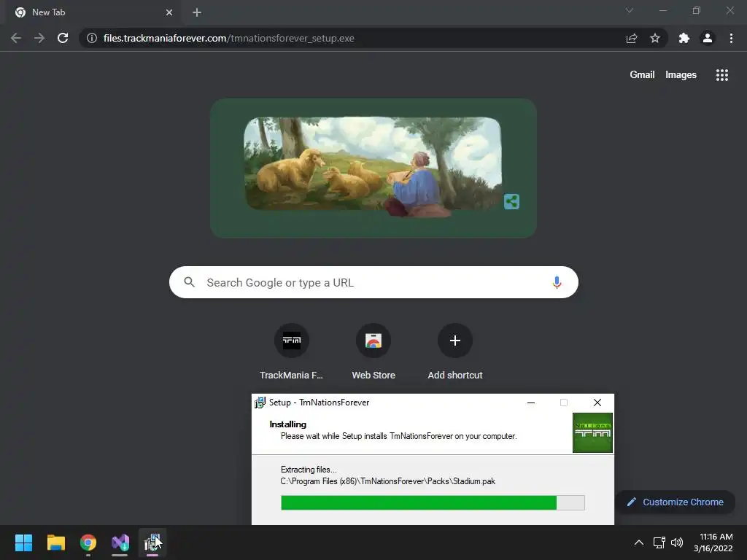Show hidden system tray icons
The height and width of the screenshot is (560, 747).
(639, 542)
